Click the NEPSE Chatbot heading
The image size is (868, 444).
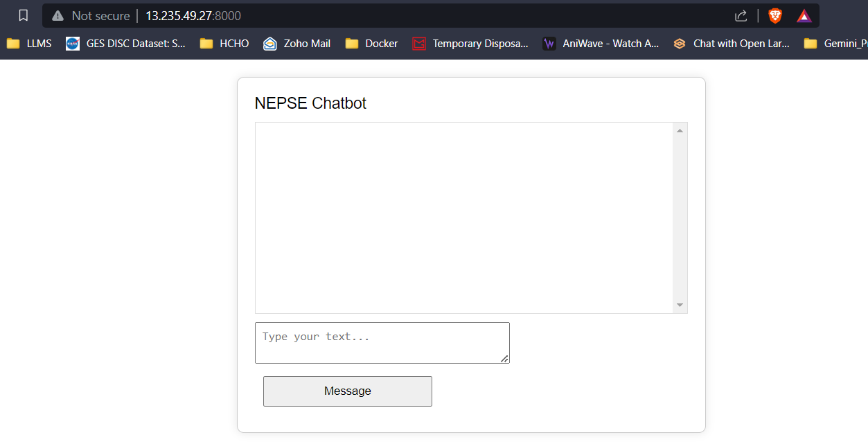[x=310, y=103]
